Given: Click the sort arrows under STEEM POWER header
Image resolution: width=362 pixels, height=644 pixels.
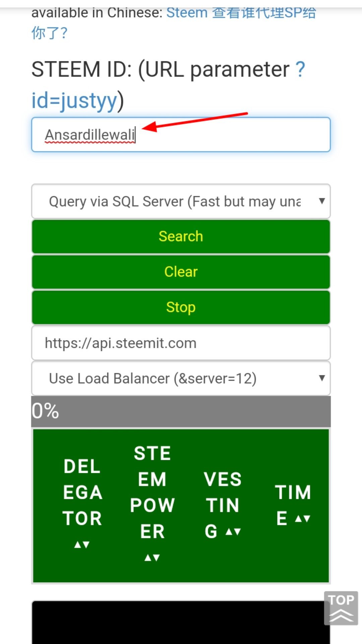Looking at the screenshot, I should pyautogui.click(x=152, y=558).
